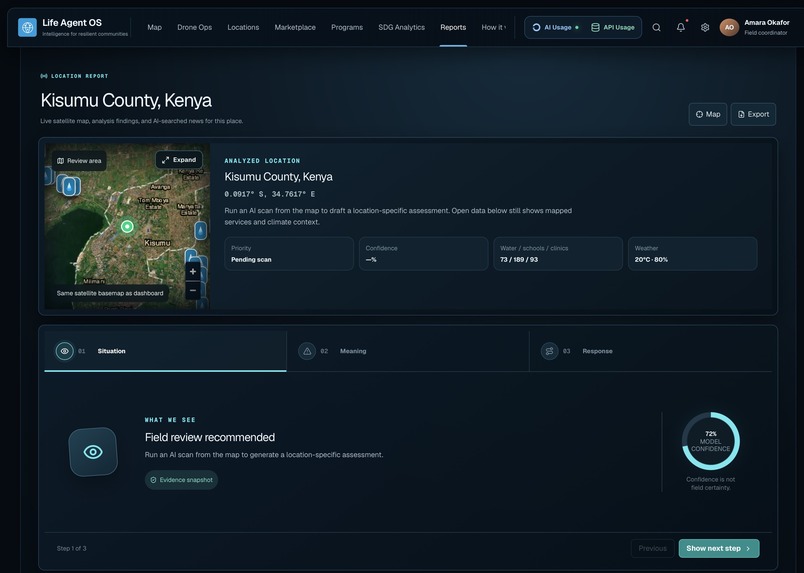Click Show next step button
Viewport: 804px width, 573px height.
(x=719, y=548)
